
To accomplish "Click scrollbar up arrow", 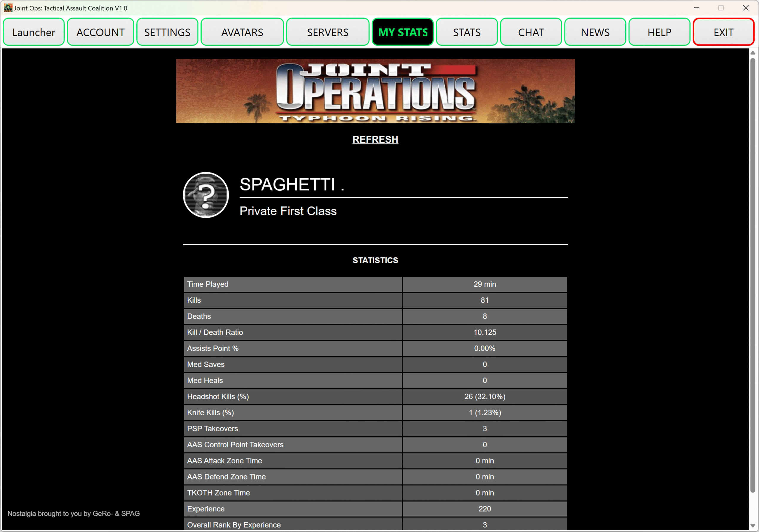I will pos(752,53).
